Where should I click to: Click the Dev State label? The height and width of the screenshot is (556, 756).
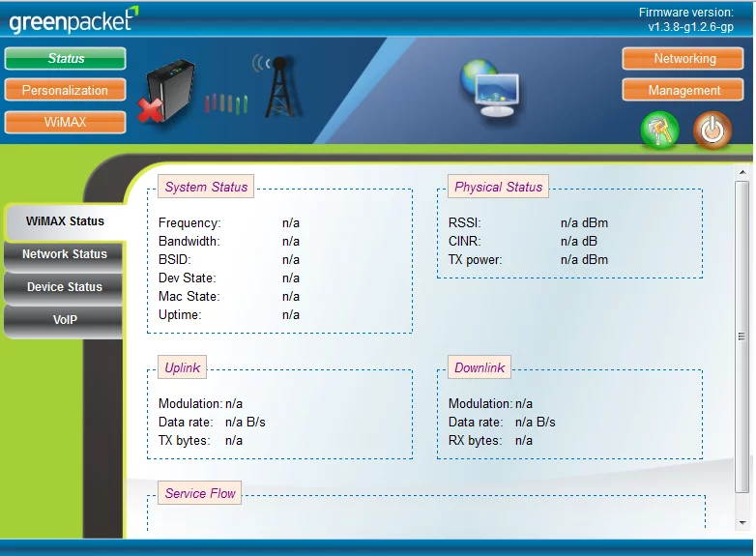point(188,278)
